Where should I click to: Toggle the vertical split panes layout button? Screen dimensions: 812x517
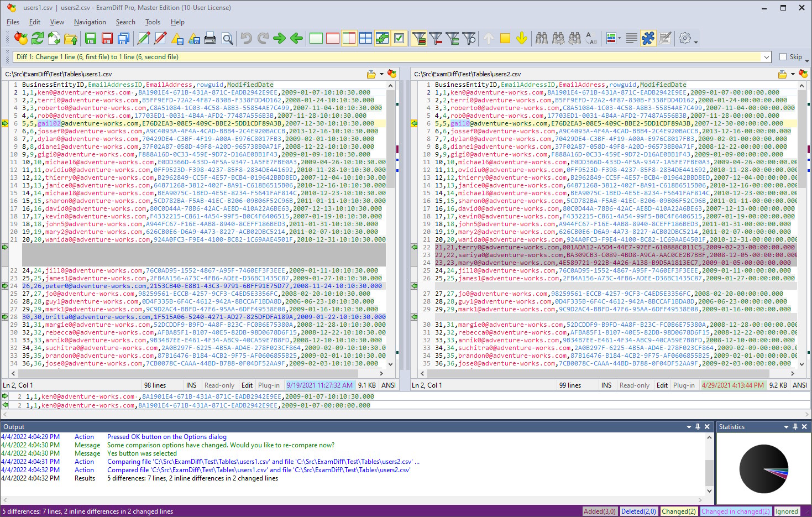point(349,38)
